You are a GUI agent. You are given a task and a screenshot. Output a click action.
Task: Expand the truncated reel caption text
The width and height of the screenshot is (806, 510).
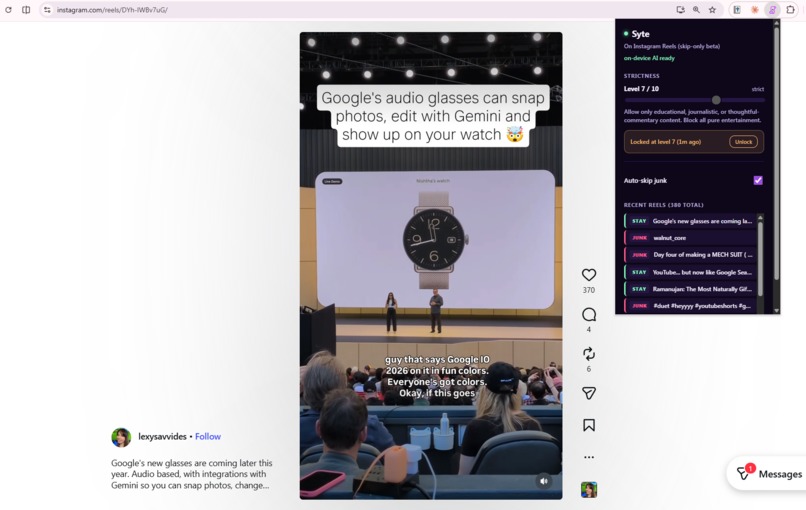coord(192,474)
